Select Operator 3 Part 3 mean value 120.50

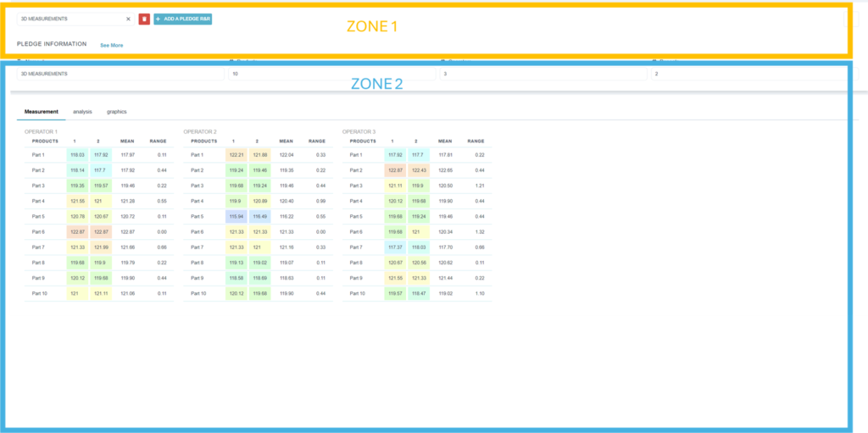(446, 186)
